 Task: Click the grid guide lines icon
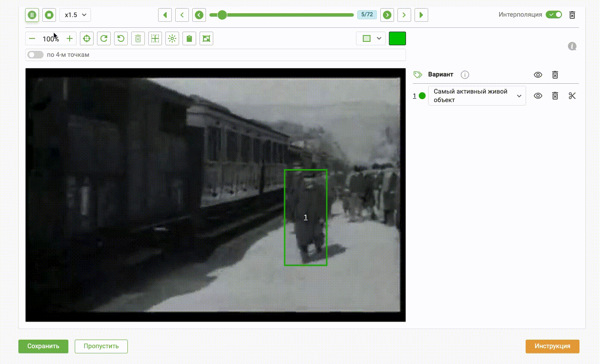(x=155, y=39)
